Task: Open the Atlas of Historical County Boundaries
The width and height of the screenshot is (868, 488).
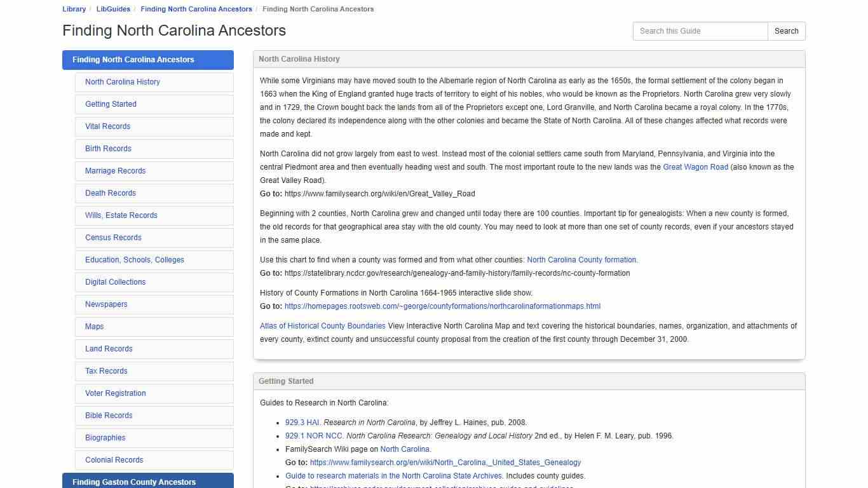Action: pyautogui.click(x=322, y=325)
